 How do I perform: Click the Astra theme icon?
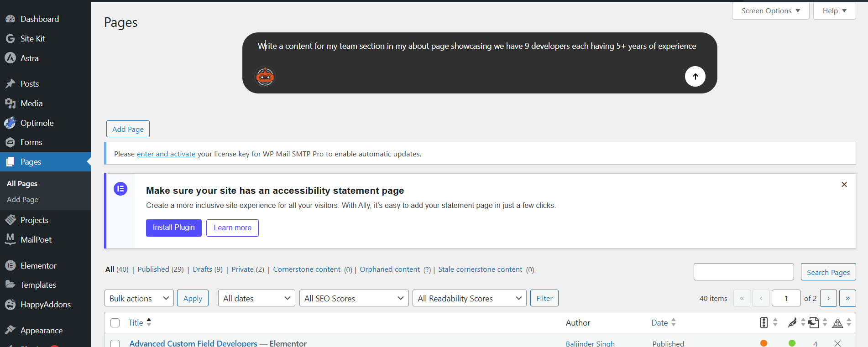pos(10,58)
